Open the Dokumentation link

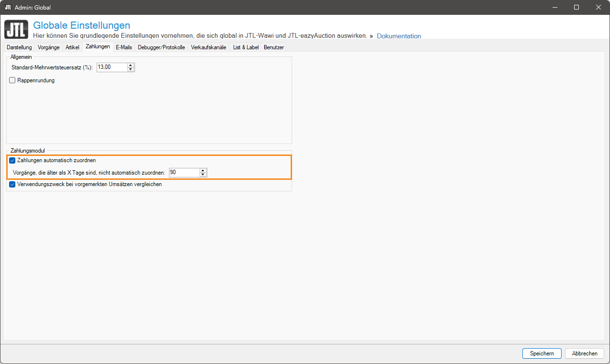coord(399,36)
